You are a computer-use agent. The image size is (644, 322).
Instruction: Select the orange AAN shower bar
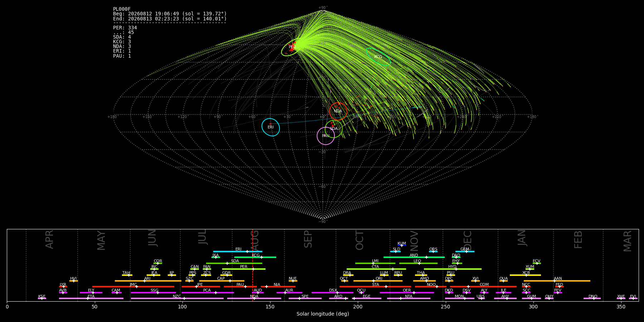tap(557, 281)
